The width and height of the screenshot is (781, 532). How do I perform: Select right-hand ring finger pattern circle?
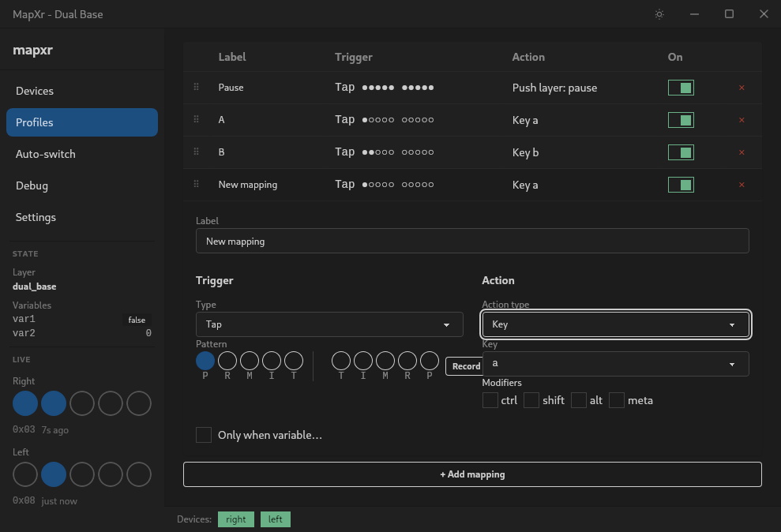(407, 361)
